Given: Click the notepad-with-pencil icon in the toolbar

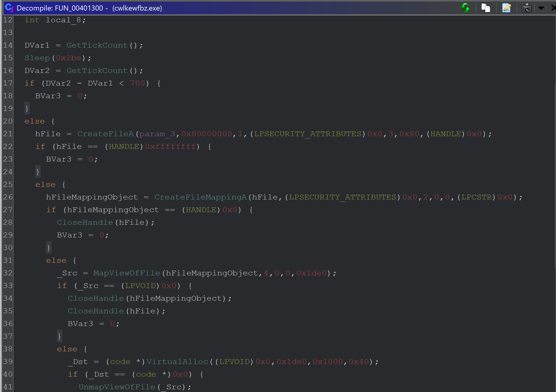Looking at the screenshot, I should click(507, 8).
